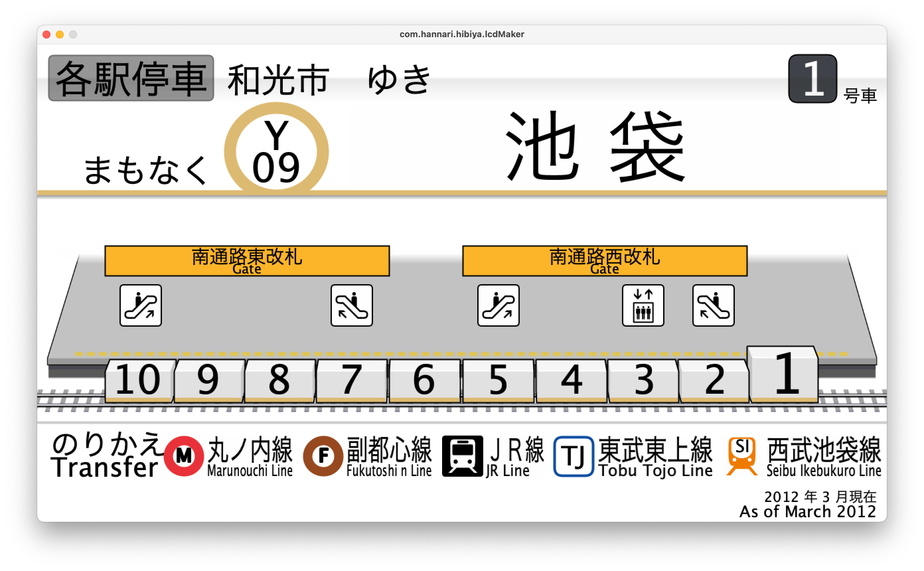Click the blue TJ Tobu Tojo logo

pos(573,456)
